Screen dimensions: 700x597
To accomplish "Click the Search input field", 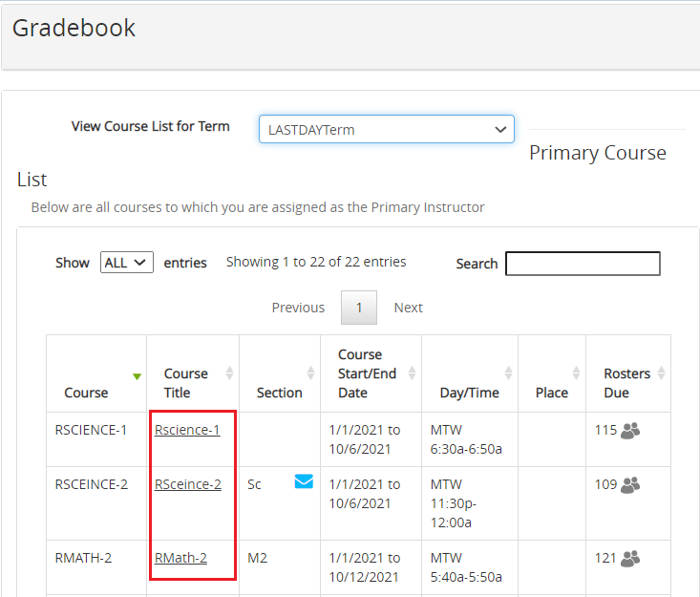I will [583, 264].
